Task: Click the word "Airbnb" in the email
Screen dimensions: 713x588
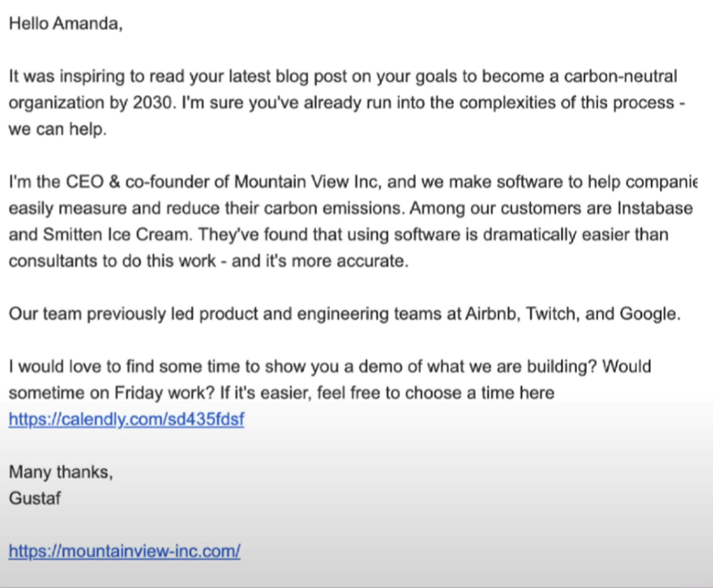Action: [491, 314]
